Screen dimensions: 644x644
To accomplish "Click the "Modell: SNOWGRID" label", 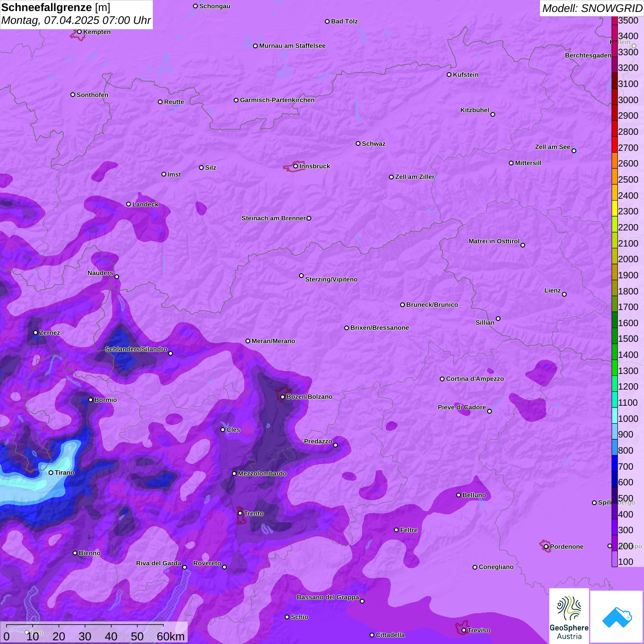I will (x=592, y=8).
